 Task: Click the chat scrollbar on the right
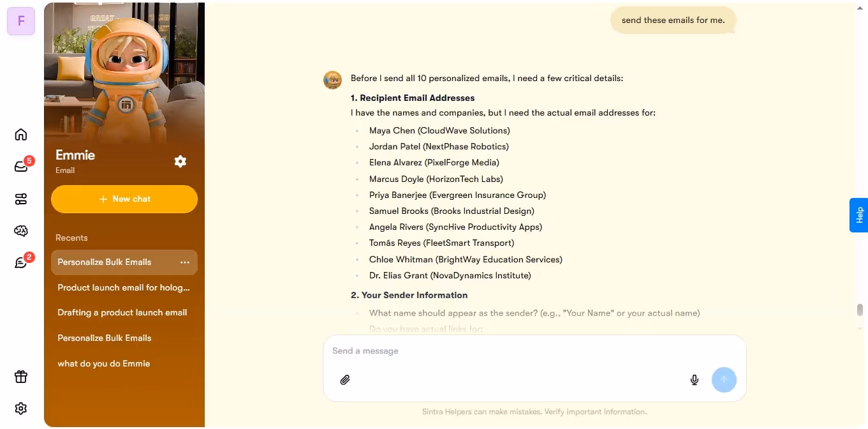click(x=860, y=309)
